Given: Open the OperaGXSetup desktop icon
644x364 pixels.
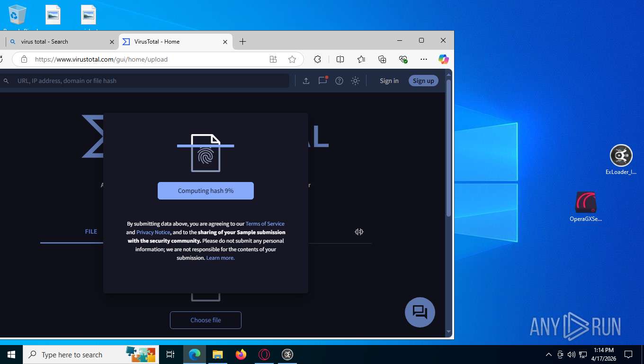Looking at the screenshot, I should click(586, 207).
